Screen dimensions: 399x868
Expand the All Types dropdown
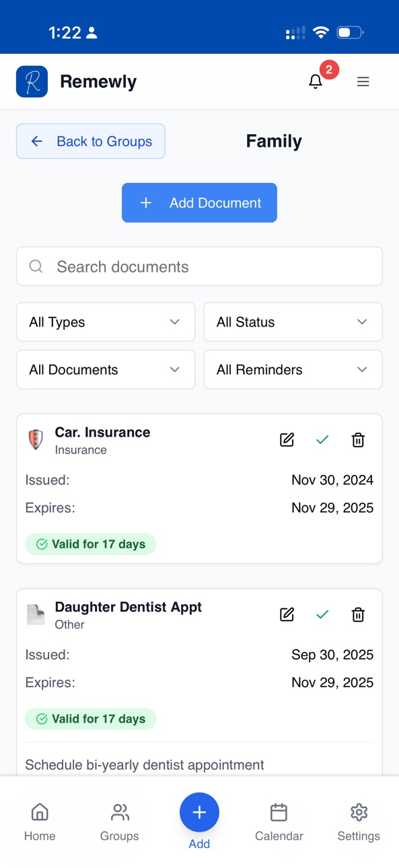[x=106, y=322]
